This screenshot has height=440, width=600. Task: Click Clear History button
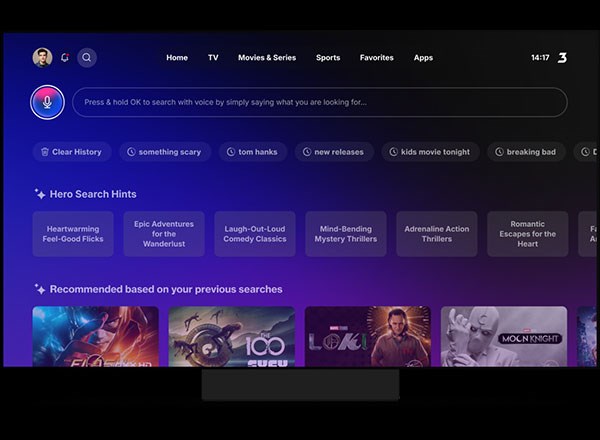72,152
